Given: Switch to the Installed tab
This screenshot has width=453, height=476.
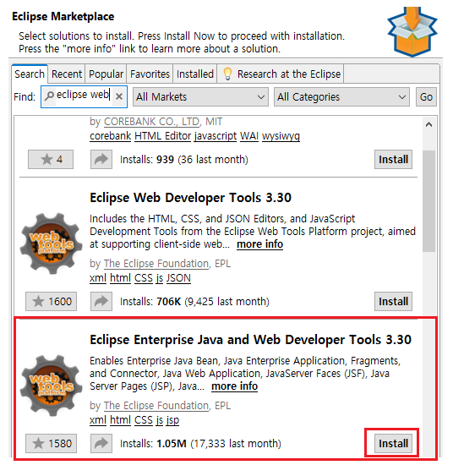Looking at the screenshot, I should 195,74.
